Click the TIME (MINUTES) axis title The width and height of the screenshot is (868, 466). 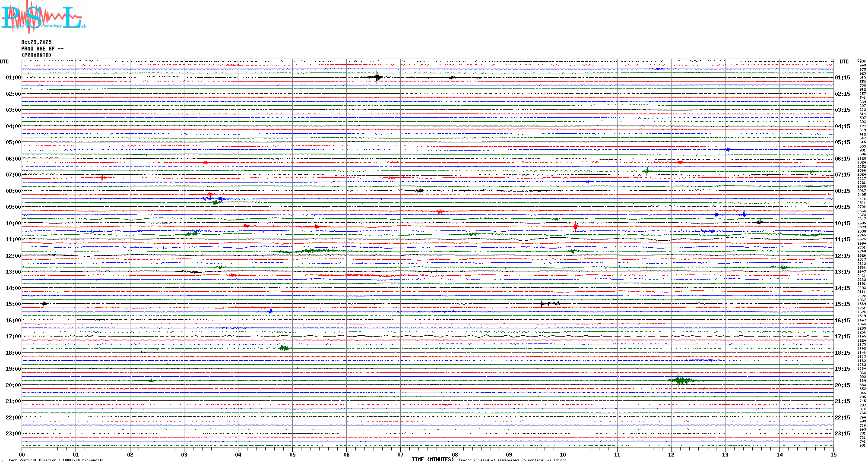[432, 460]
